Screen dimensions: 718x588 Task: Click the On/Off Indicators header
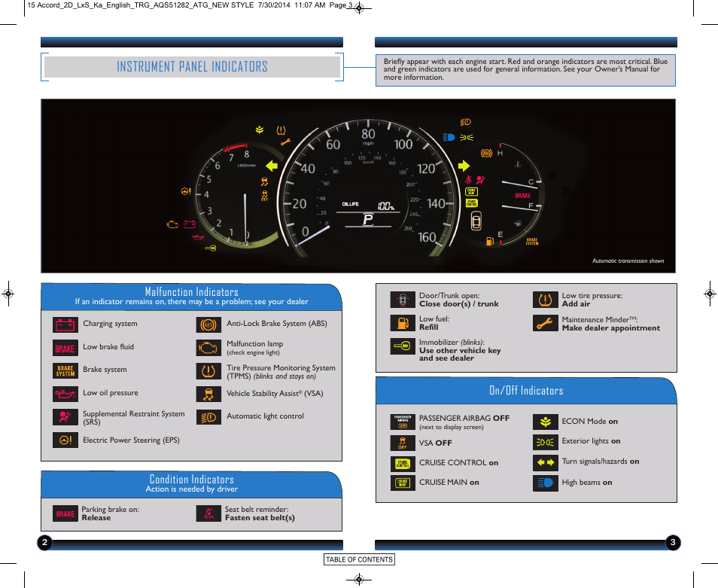[526, 390]
